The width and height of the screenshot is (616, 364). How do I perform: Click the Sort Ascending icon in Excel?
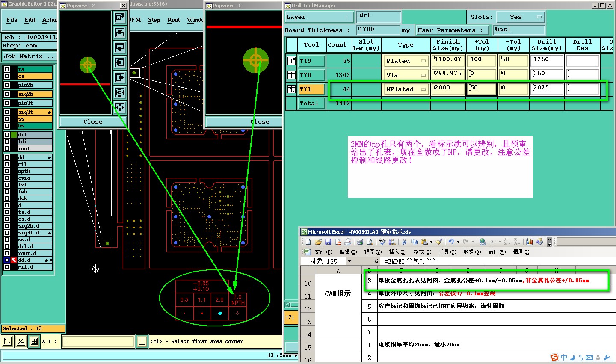(507, 242)
